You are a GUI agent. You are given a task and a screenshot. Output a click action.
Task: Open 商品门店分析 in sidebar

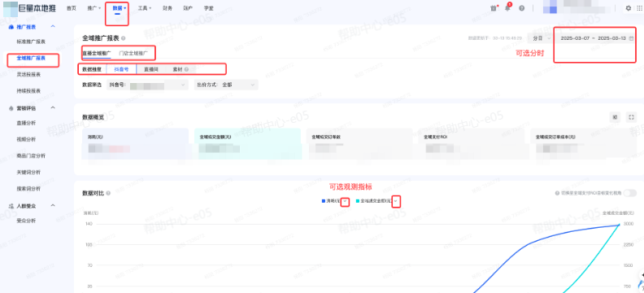(x=31, y=155)
